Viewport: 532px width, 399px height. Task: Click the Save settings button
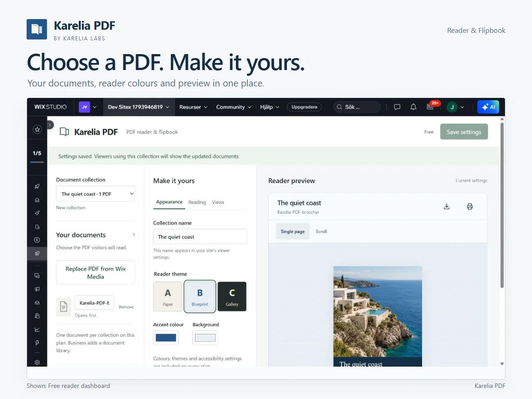click(464, 132)
